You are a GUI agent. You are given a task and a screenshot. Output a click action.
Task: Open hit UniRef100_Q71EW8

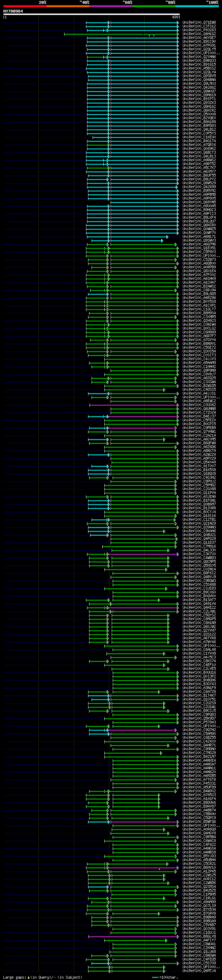click(x=199, y=23)
